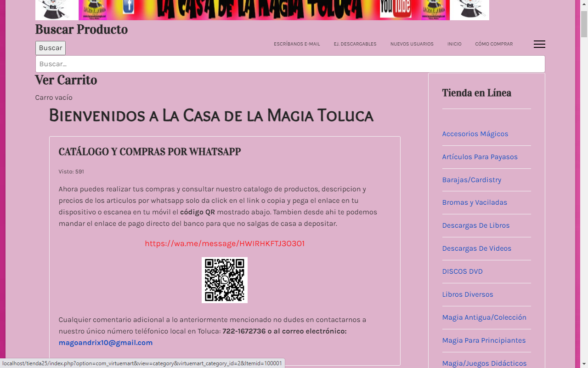This screenshot has width=588, height=368.
Task: Open the Escríbanos E-mail menu item
Action: coord(297,44)
